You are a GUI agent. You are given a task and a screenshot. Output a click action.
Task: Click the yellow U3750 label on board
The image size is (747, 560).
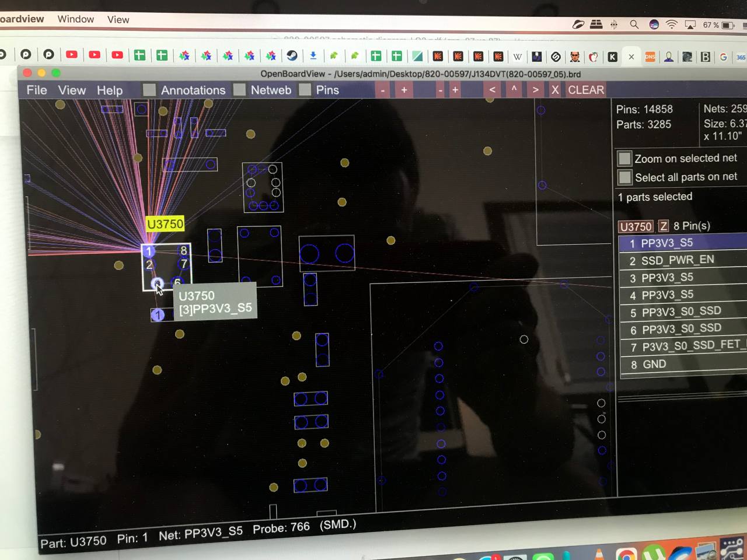pos(165,224)
